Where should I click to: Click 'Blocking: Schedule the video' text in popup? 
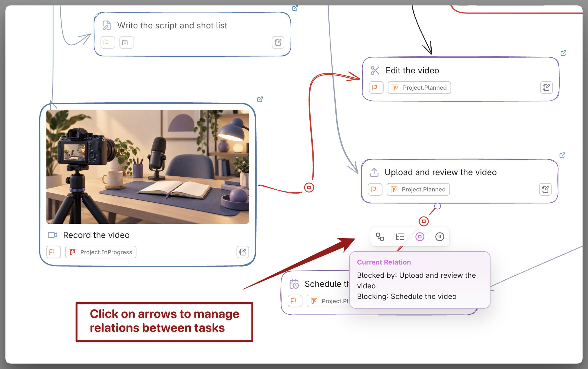407,297
